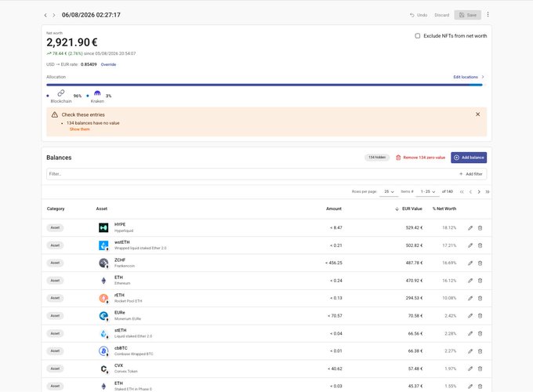Sort by Category column header

[56, 209]
